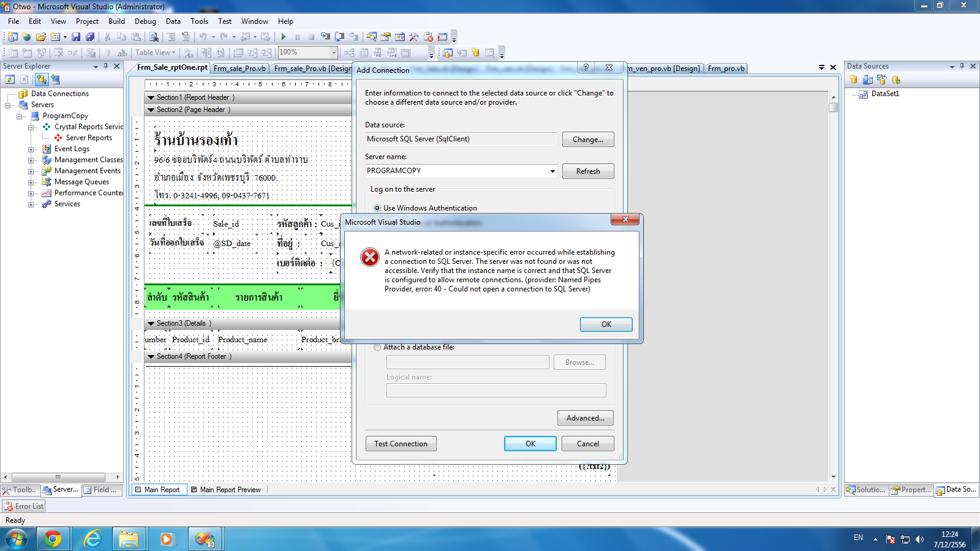
Task: Click the Change... data source button
Action: 588,140
